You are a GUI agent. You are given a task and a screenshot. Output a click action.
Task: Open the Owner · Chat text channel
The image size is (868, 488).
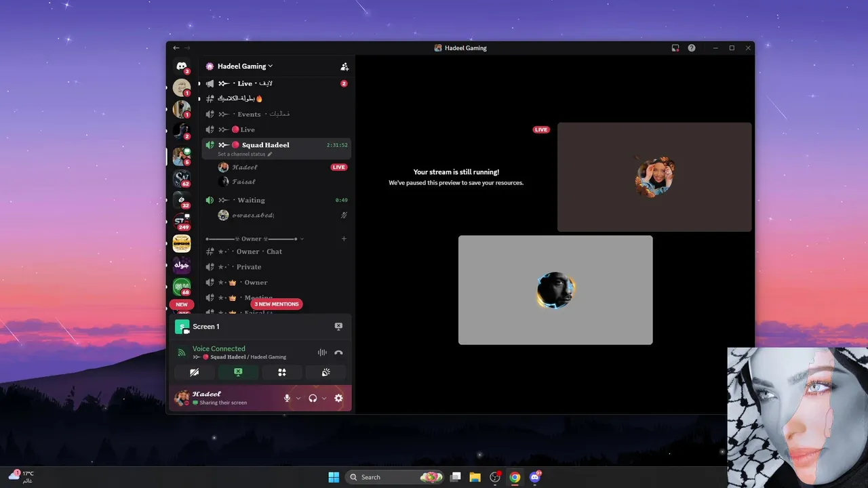pos(277,251)
